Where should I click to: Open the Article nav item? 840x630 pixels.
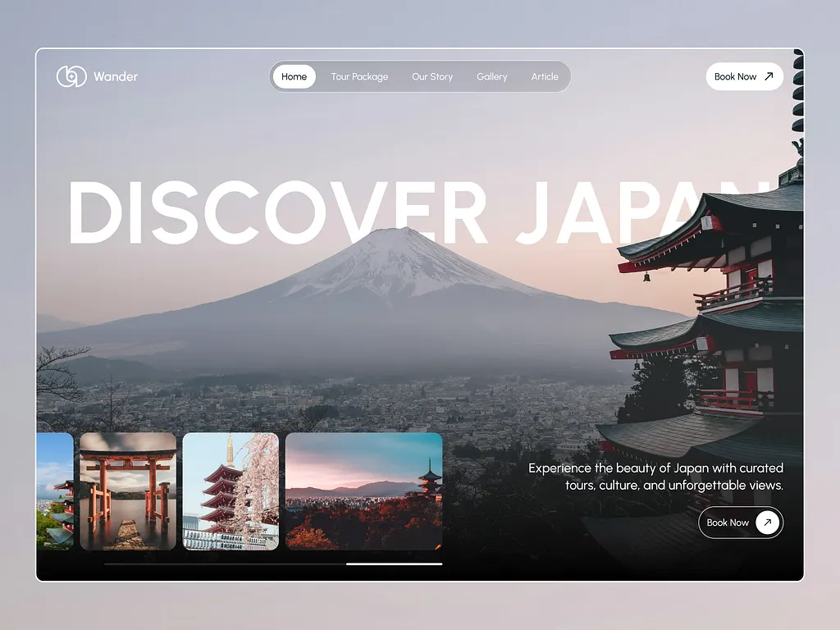click(x=545, y=76)
